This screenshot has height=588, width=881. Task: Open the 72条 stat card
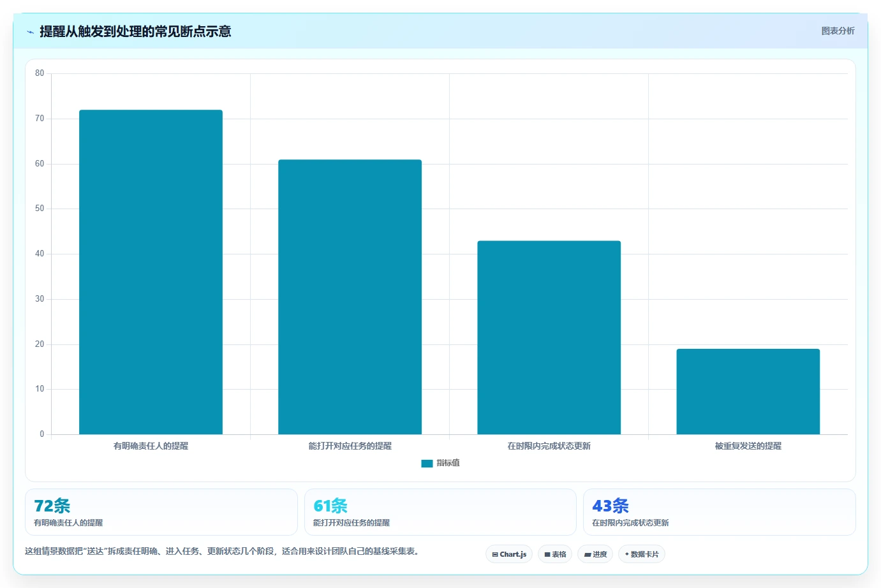click(161, 512)
